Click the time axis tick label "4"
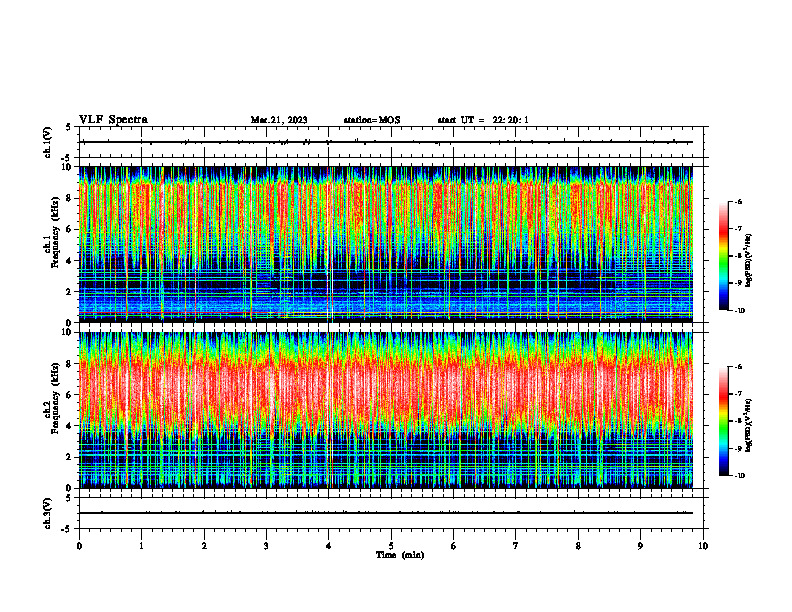Image resolution: width=792 pixels, height=612 pixels. [328, 546]
